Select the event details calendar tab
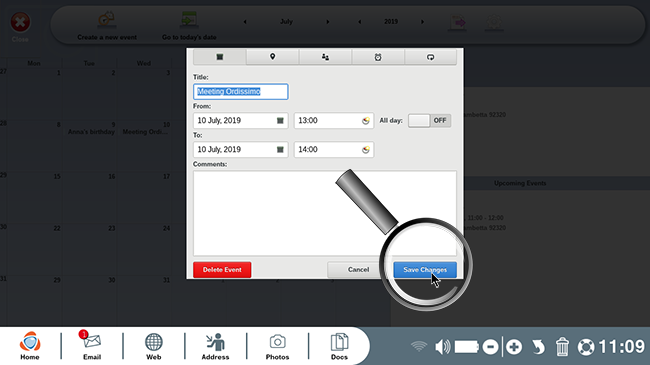This screenshot has height=365, width=650. click(x=220, y=57)
